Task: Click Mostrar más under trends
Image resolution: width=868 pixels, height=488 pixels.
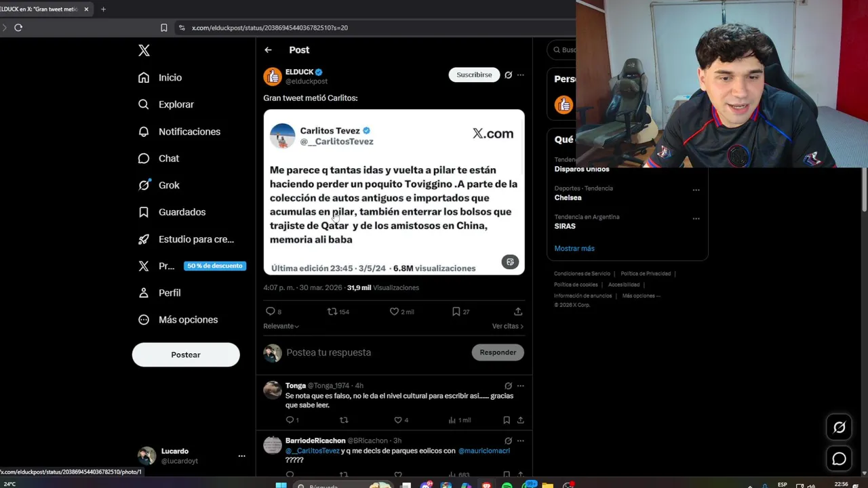Action: tap(574, 248)
